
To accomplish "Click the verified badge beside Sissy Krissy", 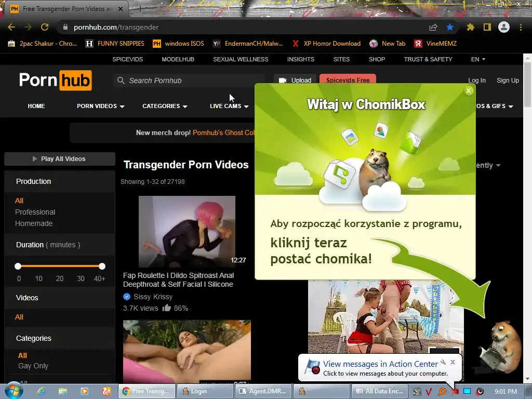I will click(x=127, y=297).
